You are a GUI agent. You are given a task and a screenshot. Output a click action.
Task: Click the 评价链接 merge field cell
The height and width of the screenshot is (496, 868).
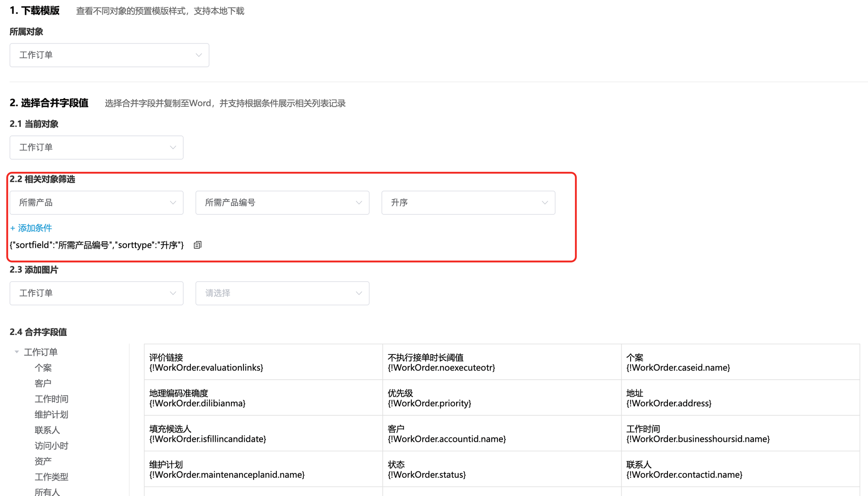pyautogui.click(x=263, y=362)
